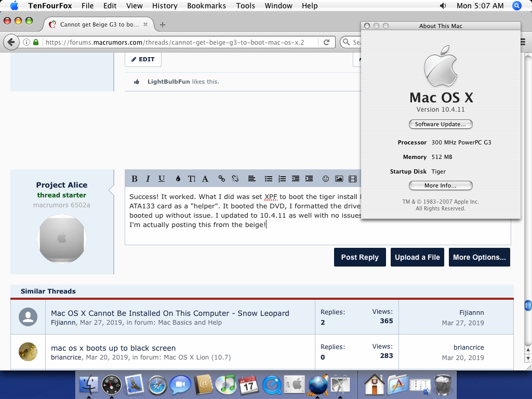Click More Options button
Viewport: 532px width, 399px height.
[x=479, y=257]
